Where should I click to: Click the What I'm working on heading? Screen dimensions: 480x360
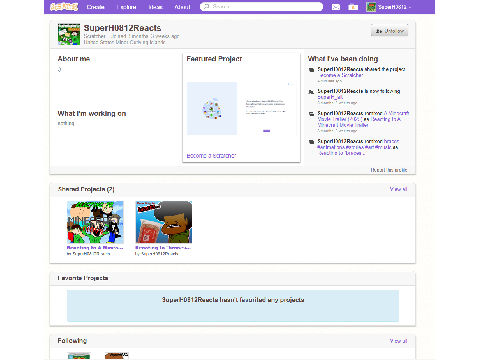click(92, 114)
